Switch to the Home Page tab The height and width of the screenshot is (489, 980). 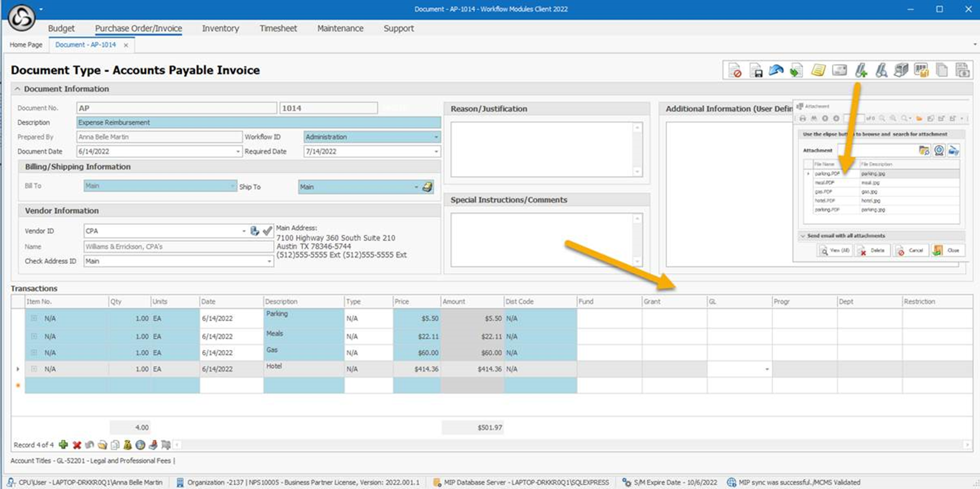[x=26, y=45]
